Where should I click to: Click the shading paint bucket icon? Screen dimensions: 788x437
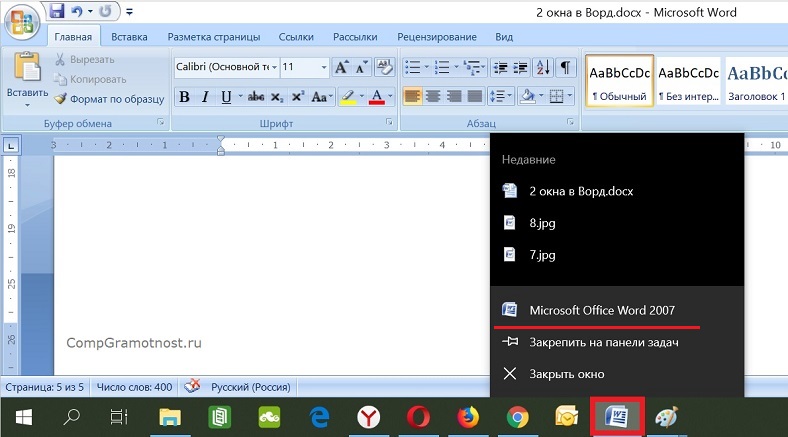pyautogui.click(x=528, y=96)
